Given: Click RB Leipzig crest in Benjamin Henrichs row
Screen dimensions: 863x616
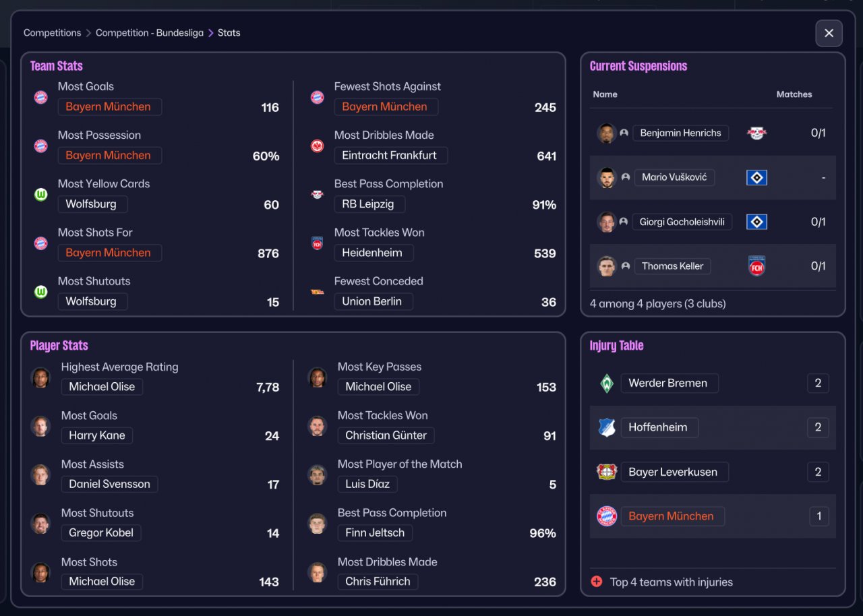Looking at the screenshot, I should click(757, 133).
